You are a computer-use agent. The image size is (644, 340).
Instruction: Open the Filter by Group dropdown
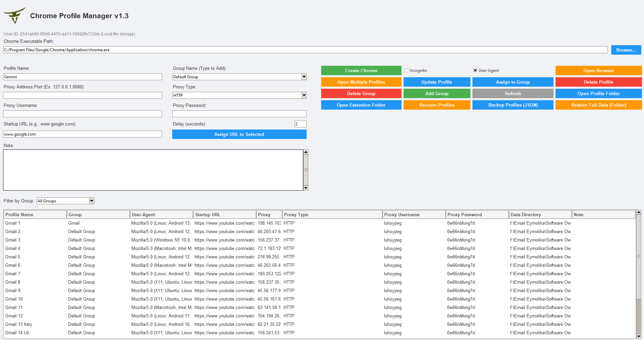92,201
